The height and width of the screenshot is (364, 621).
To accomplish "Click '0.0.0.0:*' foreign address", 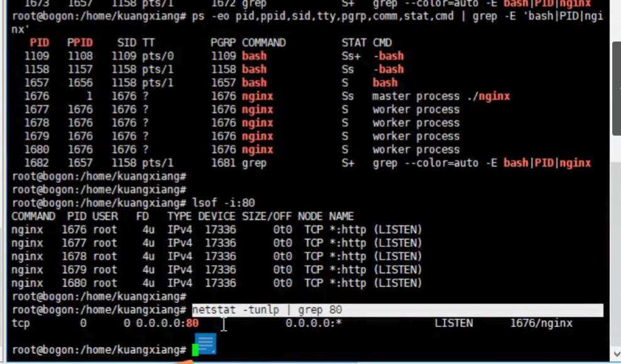I will [313, 323].
